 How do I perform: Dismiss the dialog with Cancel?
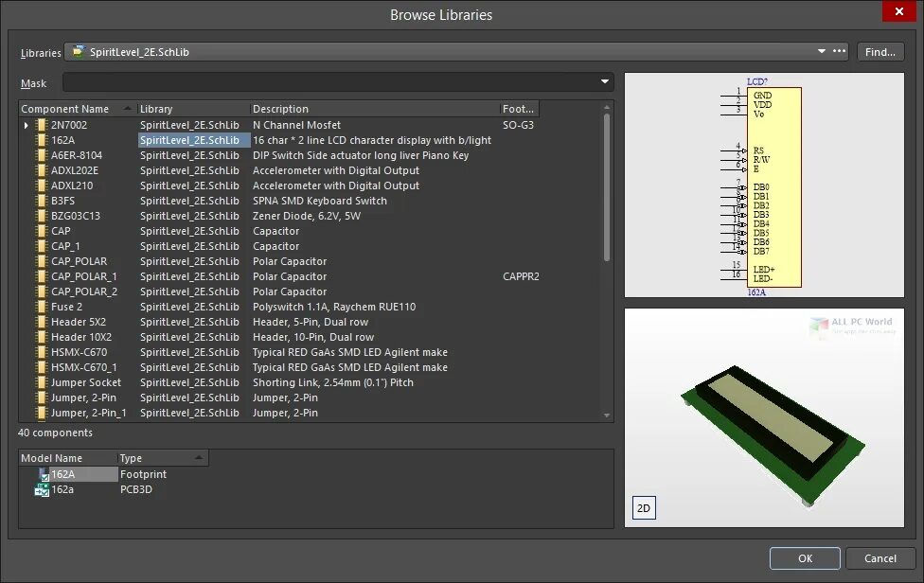(x=880, y=558)
